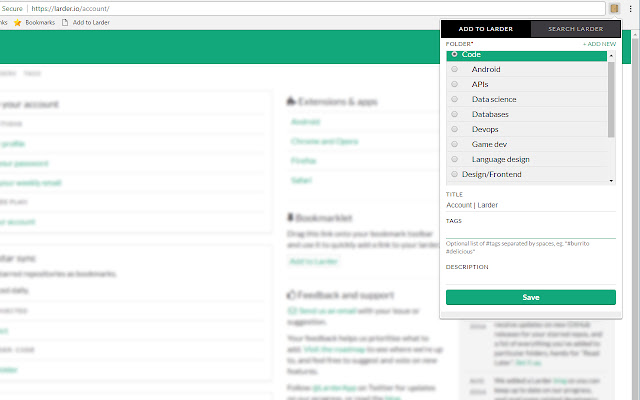Viewport: 640px width, 400px height.
Task: Switch to Search Larder tab
Action: point(576,29)
